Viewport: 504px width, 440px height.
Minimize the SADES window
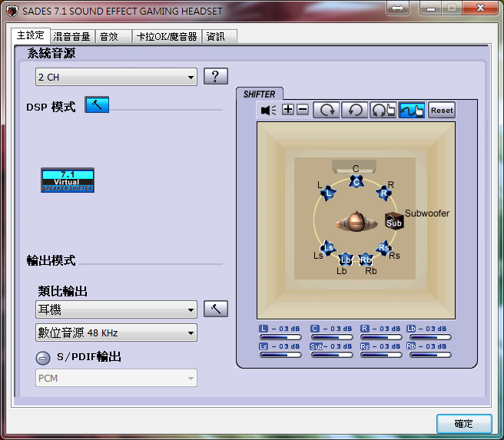tap(431, 8)
